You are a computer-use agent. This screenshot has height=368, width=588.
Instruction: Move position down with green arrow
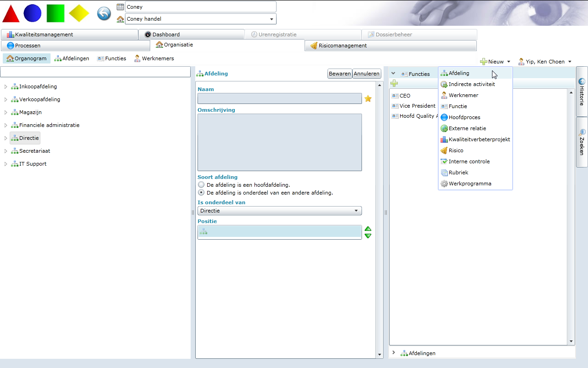pos(368,236)
